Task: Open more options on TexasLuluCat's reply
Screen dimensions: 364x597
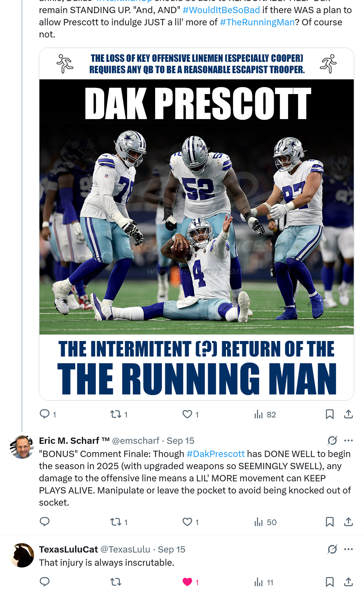Action: click(348, 549)
